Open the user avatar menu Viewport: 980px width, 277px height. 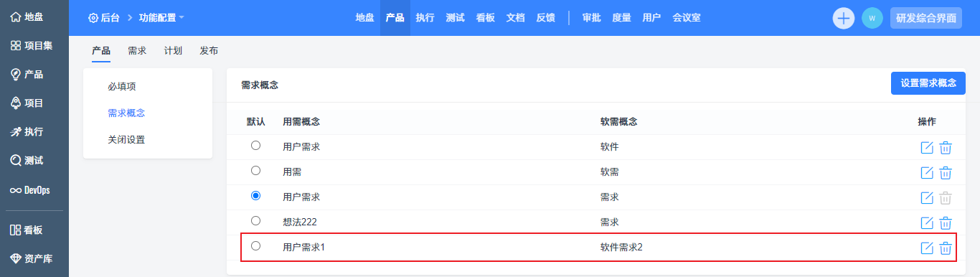[x=872, y=18]
